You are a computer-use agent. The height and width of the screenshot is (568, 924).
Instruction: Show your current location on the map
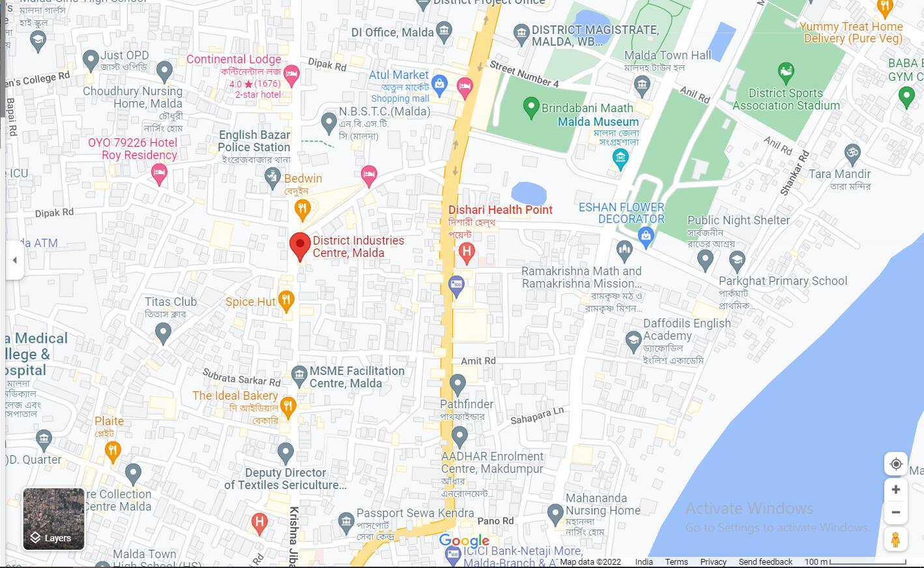[896, 464]
